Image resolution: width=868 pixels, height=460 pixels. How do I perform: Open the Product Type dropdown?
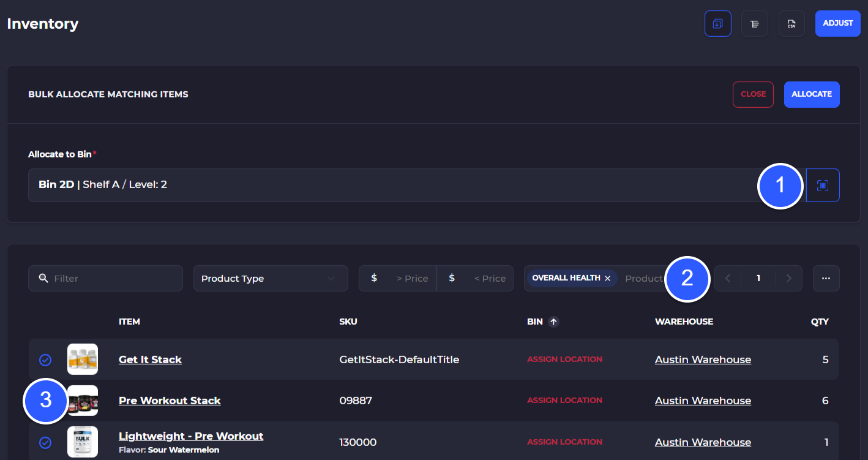pos(271,278)
